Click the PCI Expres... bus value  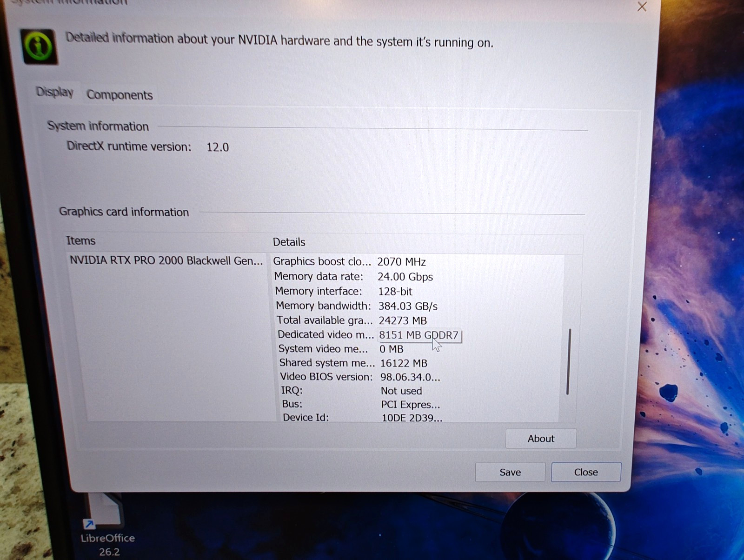point(411,405)
